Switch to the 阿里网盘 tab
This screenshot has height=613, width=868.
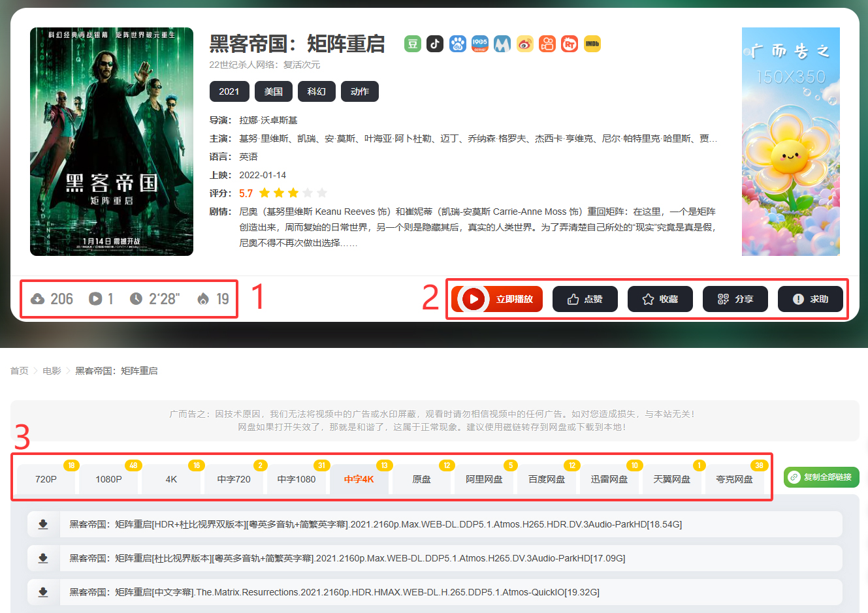485,479
